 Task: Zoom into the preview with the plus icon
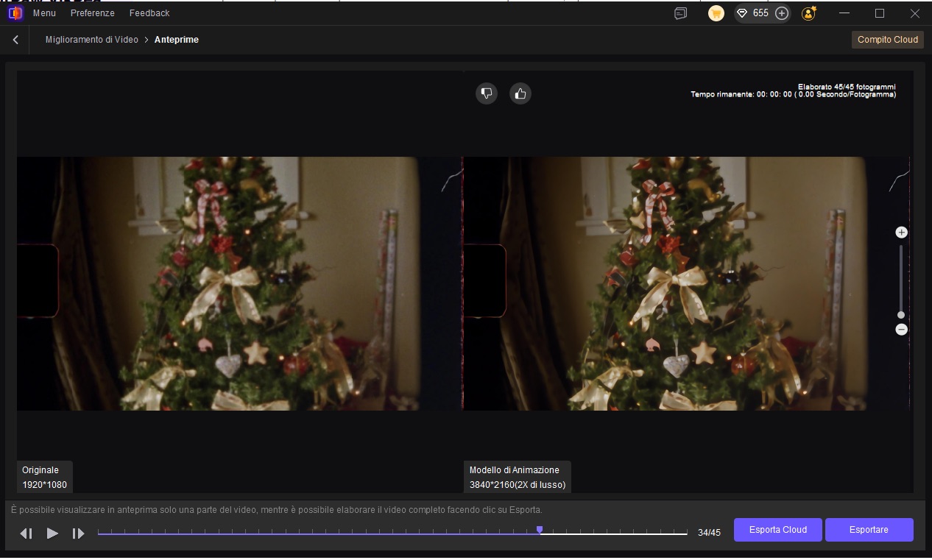point(901,232)
